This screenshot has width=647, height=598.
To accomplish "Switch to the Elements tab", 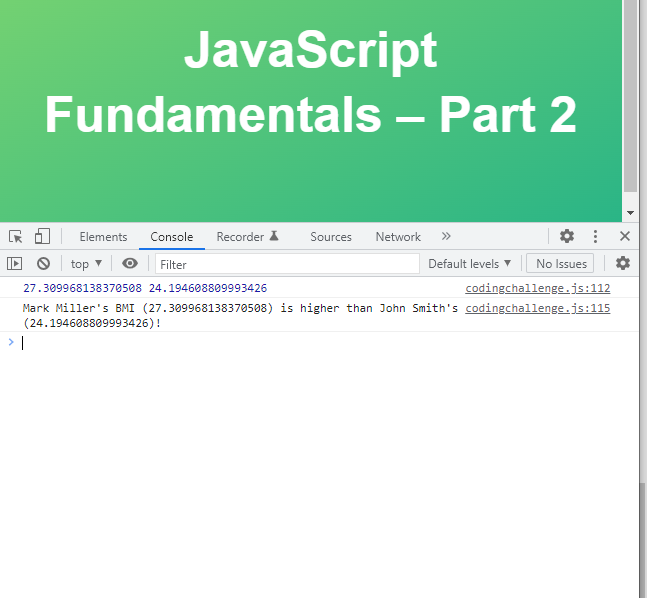I will click(103, 237).
